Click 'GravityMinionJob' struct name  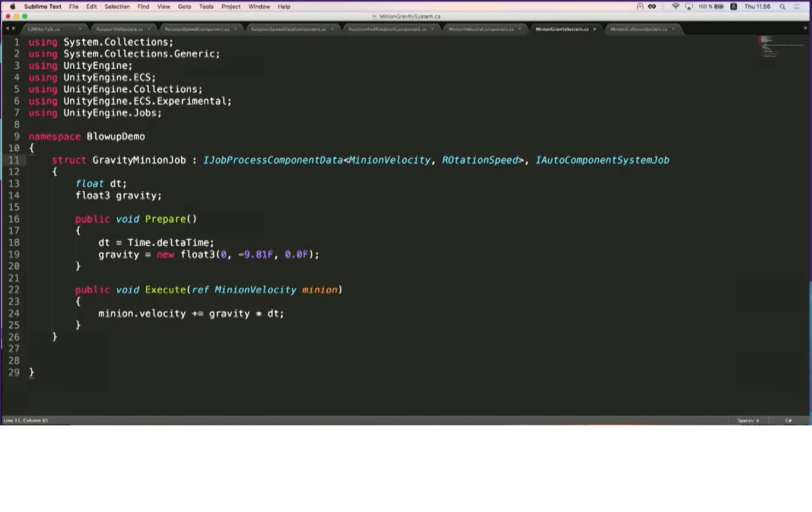click(139, 160)
